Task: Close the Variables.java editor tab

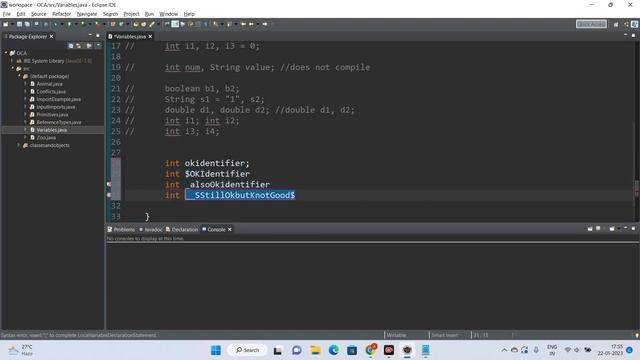Action: tap(150, 36)
